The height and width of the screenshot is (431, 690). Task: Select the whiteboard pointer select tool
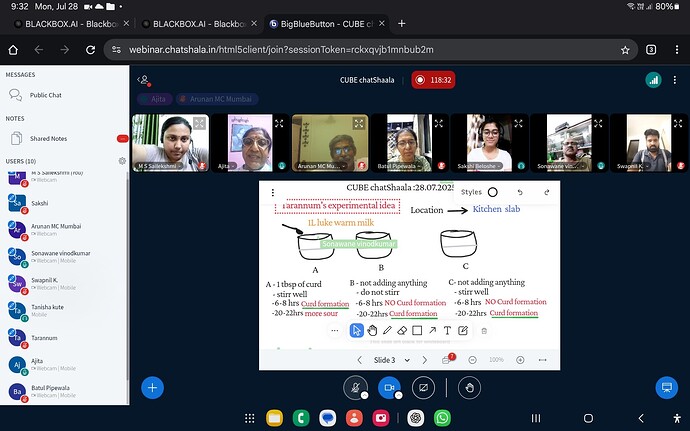(356, 331)
